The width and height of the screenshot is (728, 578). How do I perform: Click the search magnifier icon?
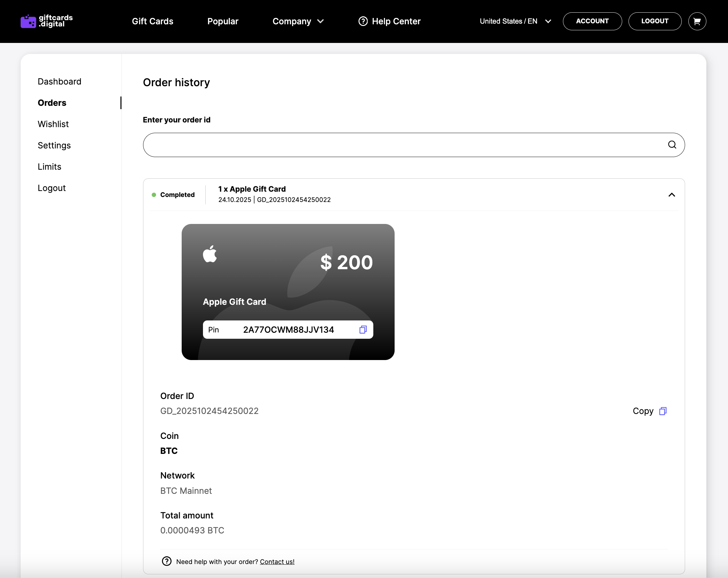pos(672,145)
